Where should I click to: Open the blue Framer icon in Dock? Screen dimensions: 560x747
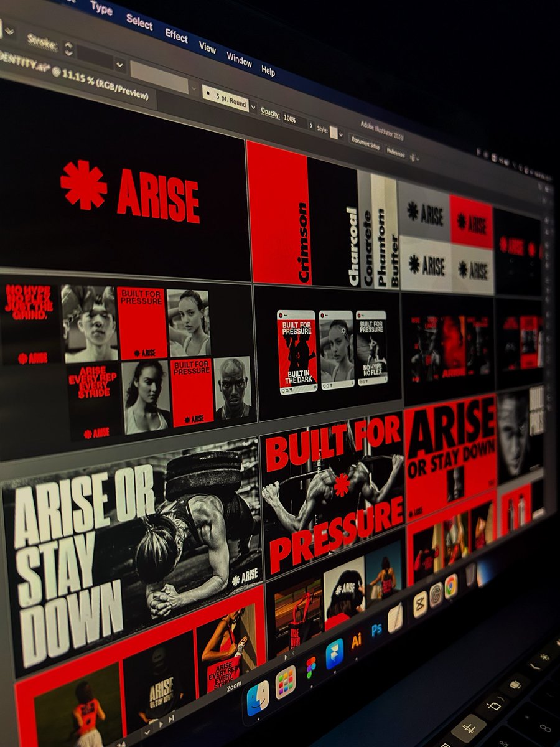pyautogui.click(x=334, y=653)
